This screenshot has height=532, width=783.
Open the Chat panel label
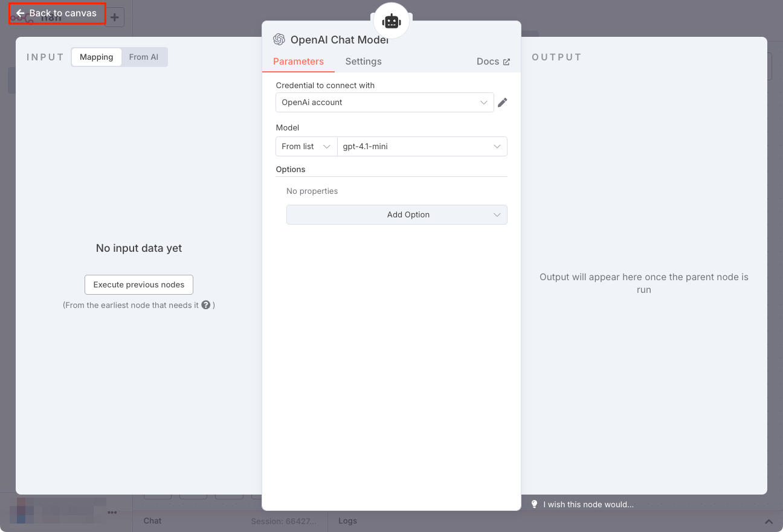click(152, 521)
